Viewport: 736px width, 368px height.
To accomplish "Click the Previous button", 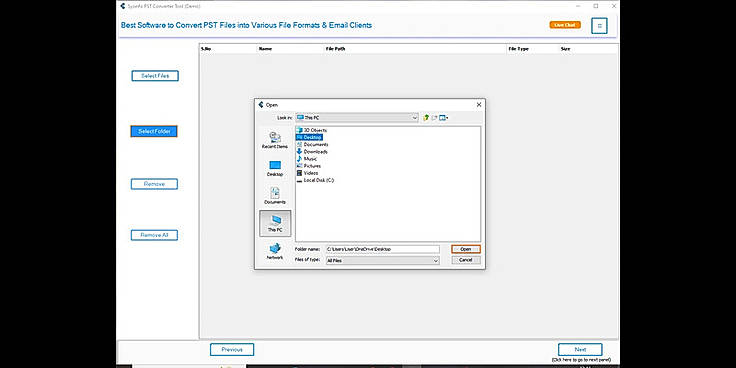I will (x=232, y=350).
